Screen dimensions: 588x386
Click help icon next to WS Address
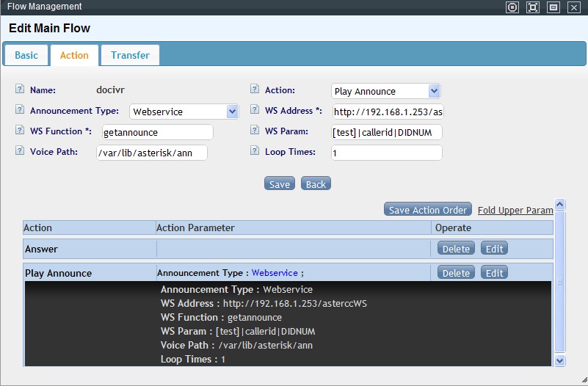click(x=254, y=110)
